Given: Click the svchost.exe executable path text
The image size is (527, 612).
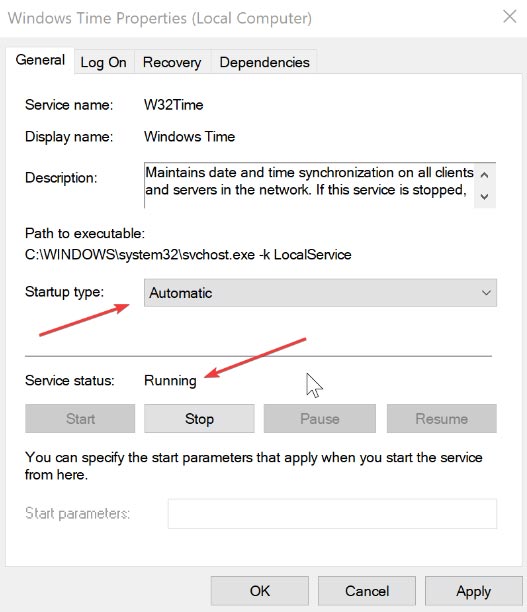Looking at the screenshot, I should (x=188, y=254).
